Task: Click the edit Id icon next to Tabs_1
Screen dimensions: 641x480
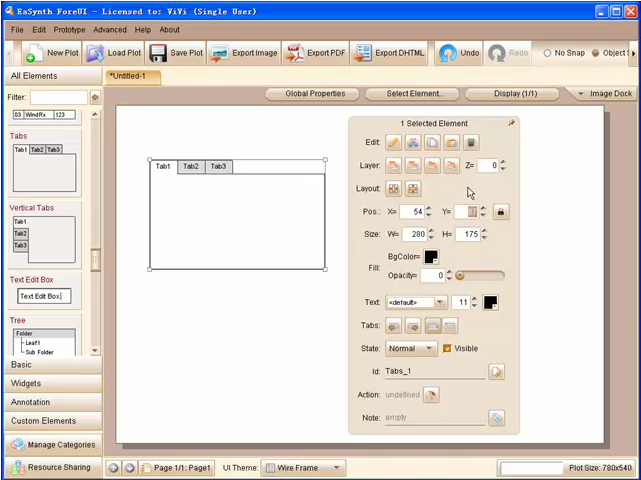Action: pyautogui.click(x=496, y=372)
